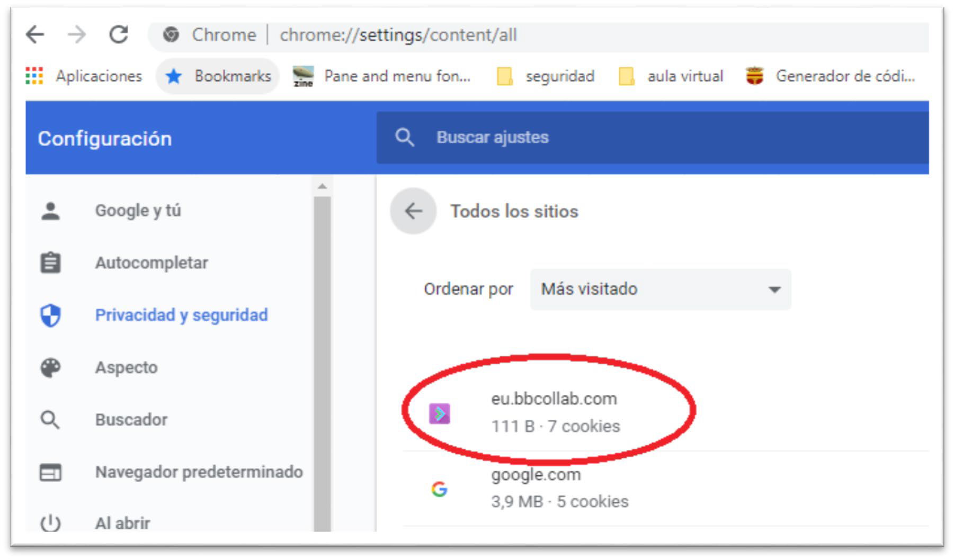The height and width of the screenshot is (560, 954).
Task: Open the Ordenar por Más visitado dropdown
Action: point(660,289)
